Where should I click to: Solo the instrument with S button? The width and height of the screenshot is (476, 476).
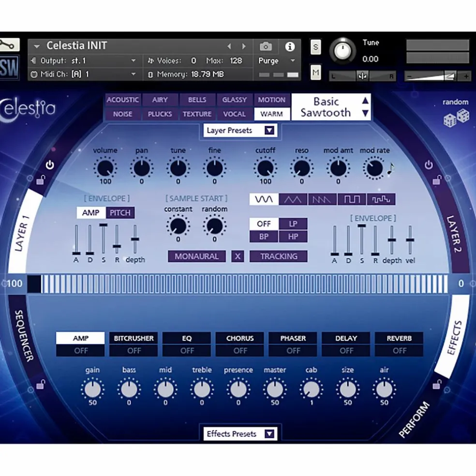316,47
